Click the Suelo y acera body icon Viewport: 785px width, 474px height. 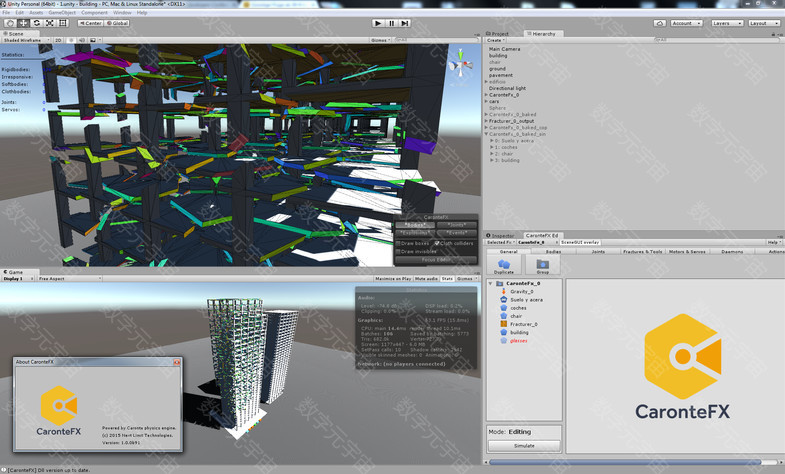[504, 299]
